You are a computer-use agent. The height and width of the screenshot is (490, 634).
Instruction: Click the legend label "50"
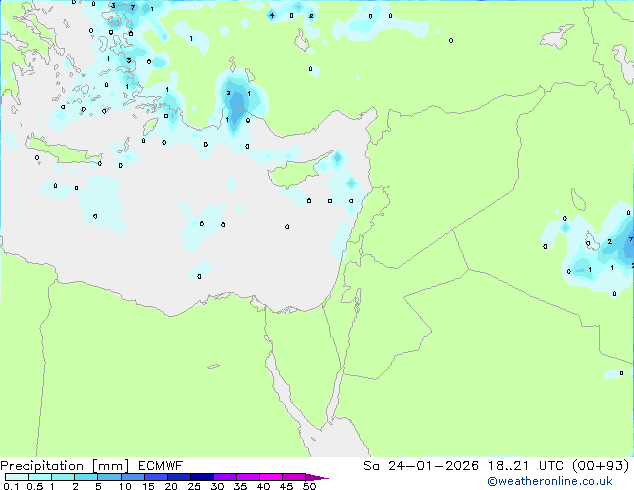pyautogui.click(x=309, y=486)
